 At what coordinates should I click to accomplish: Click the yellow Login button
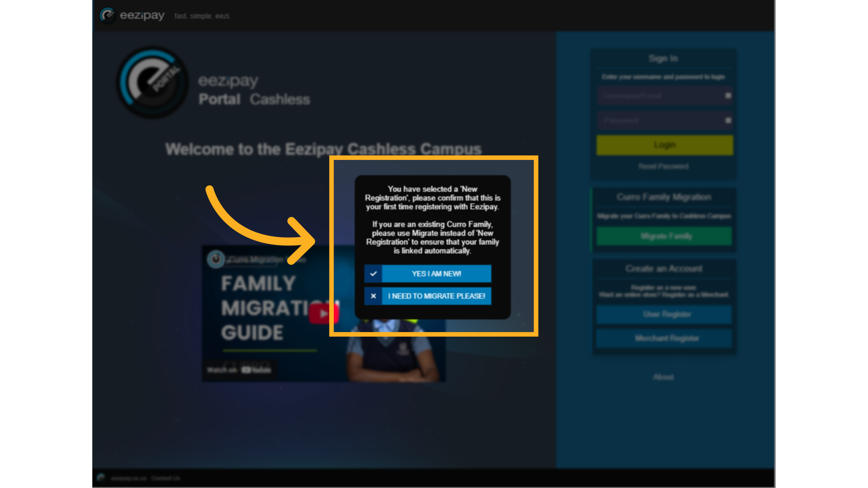click(665, 145)
